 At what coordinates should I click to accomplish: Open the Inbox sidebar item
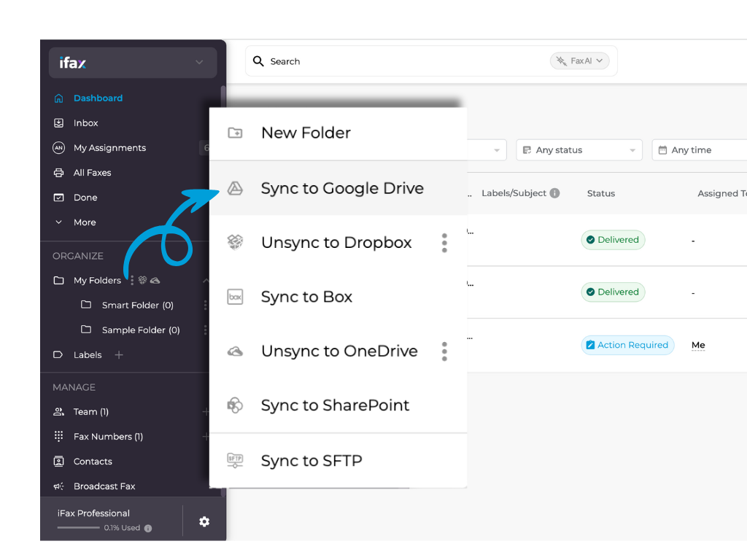[x=86, y=122]
